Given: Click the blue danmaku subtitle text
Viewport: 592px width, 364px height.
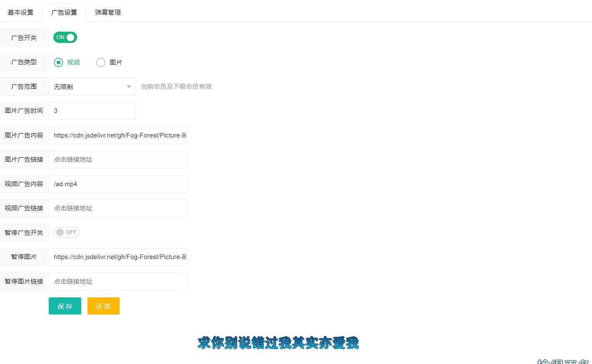Looking at the screenshot, I should (278, 342).
